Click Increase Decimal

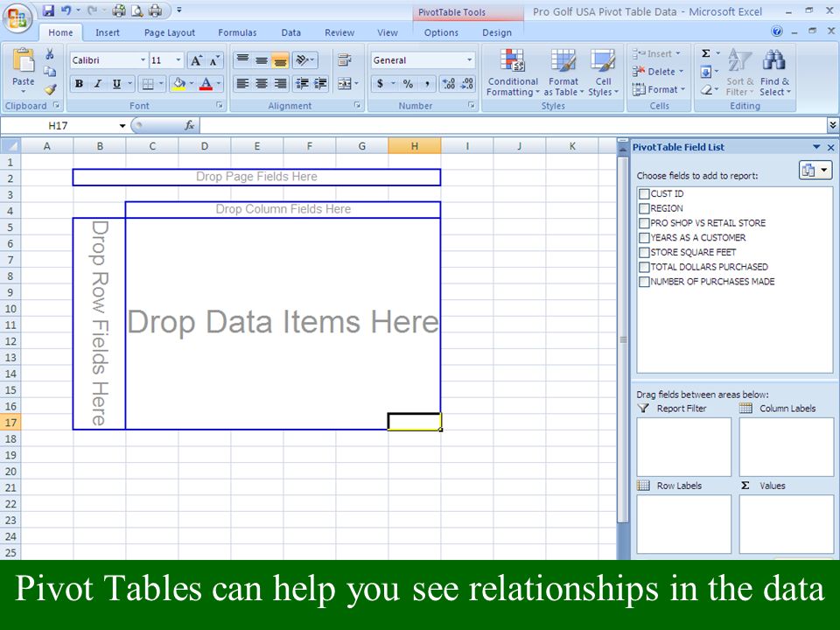[448, 84]
